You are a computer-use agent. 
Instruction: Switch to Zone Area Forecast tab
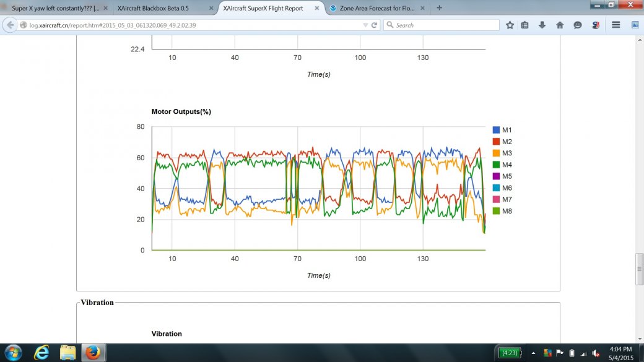click(x=377, y=8)
